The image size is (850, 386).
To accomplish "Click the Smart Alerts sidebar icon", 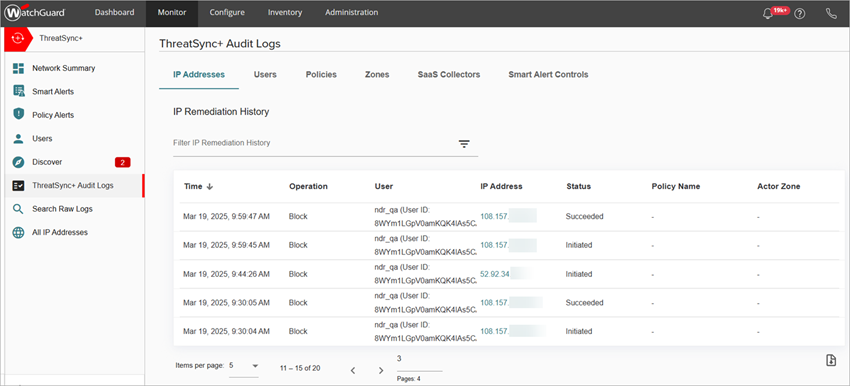I will pos(18,92).
